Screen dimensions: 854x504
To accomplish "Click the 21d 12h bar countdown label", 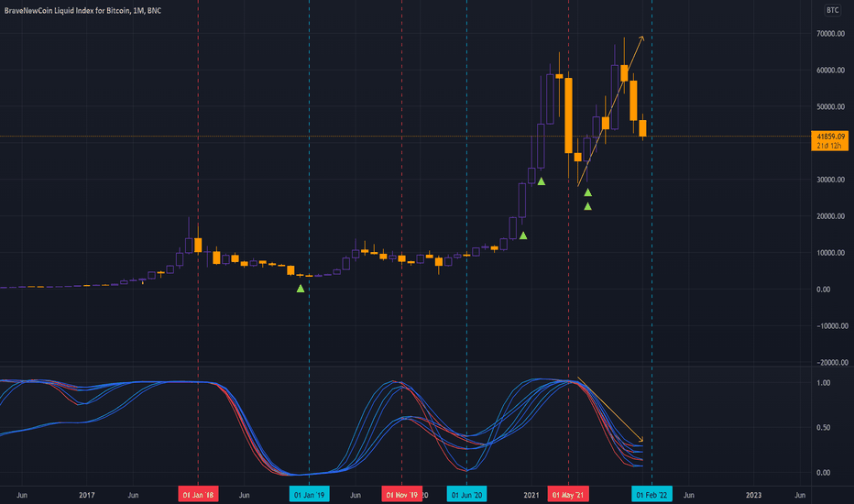I will (830, 146).
